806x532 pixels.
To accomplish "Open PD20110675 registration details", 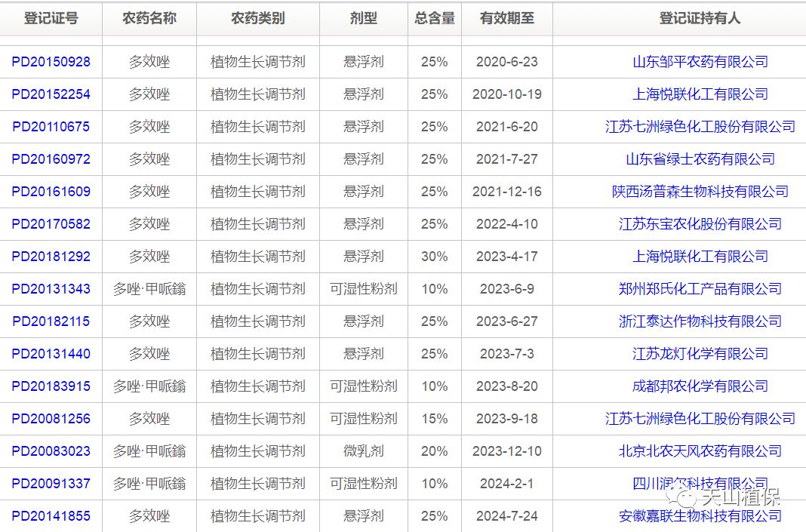I will point(51,127).
